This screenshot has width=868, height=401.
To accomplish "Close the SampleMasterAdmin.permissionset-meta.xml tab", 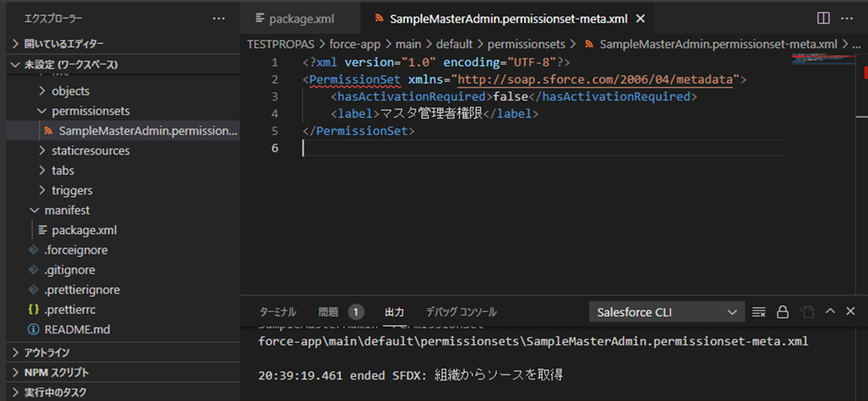I will pyautogui.click(x=640, y=19).
